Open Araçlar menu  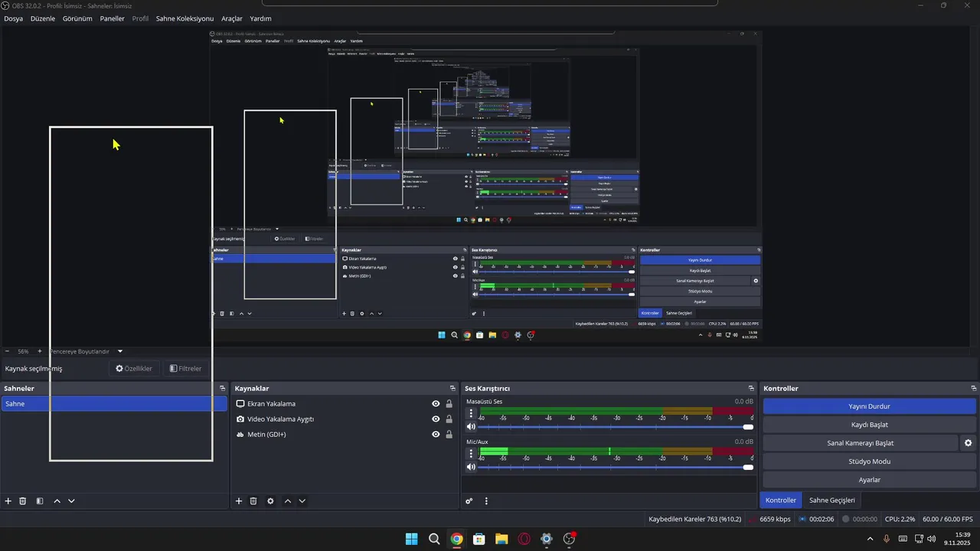(x=232, y=18)
